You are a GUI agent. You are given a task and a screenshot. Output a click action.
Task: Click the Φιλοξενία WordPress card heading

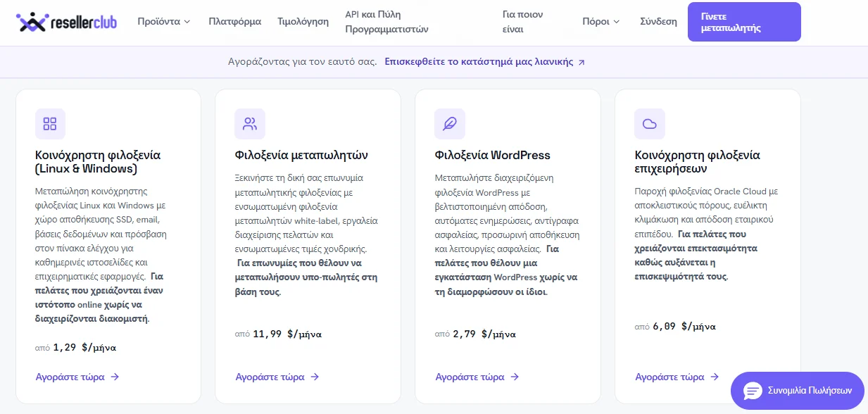[493, 155]
